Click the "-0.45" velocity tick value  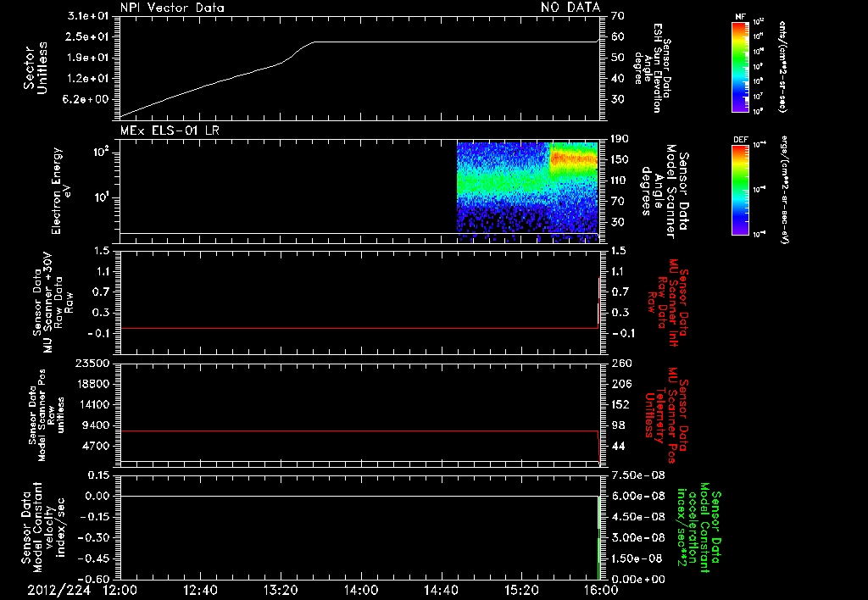point(93,558)
